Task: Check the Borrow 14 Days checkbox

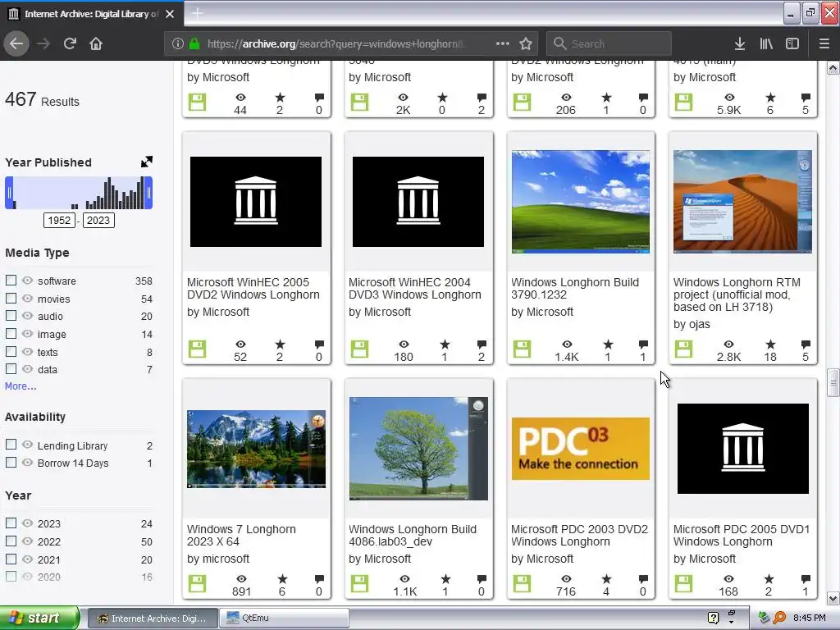Action: (x=11, y=462)
